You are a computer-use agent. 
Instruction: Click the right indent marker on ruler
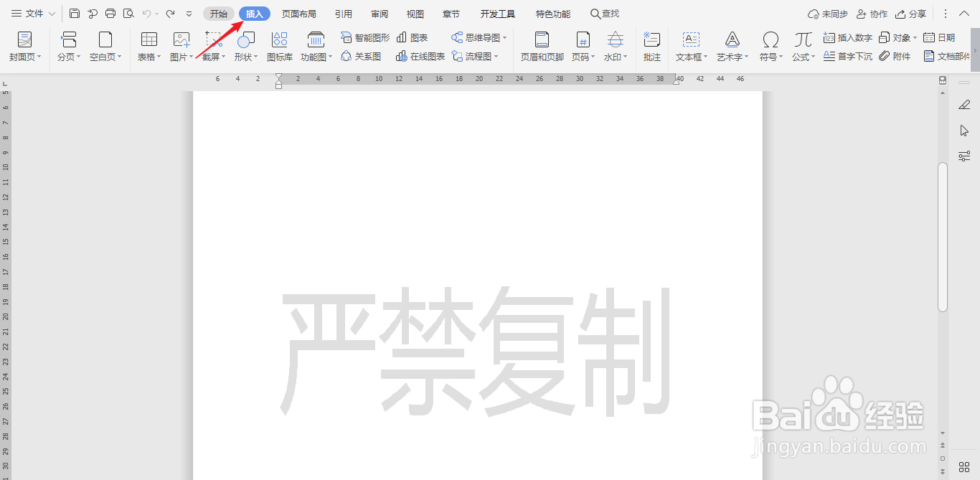(x=676, y=81)
